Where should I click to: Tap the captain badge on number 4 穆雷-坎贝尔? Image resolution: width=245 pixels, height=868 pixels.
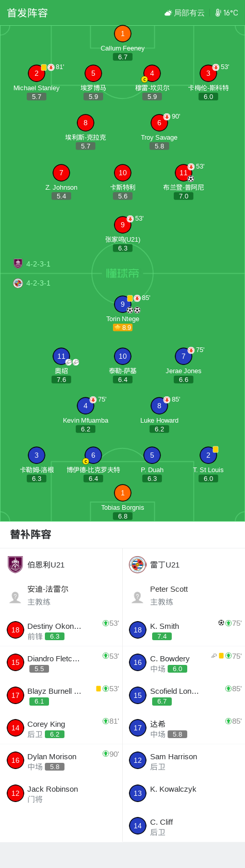[x=144, y=79]
